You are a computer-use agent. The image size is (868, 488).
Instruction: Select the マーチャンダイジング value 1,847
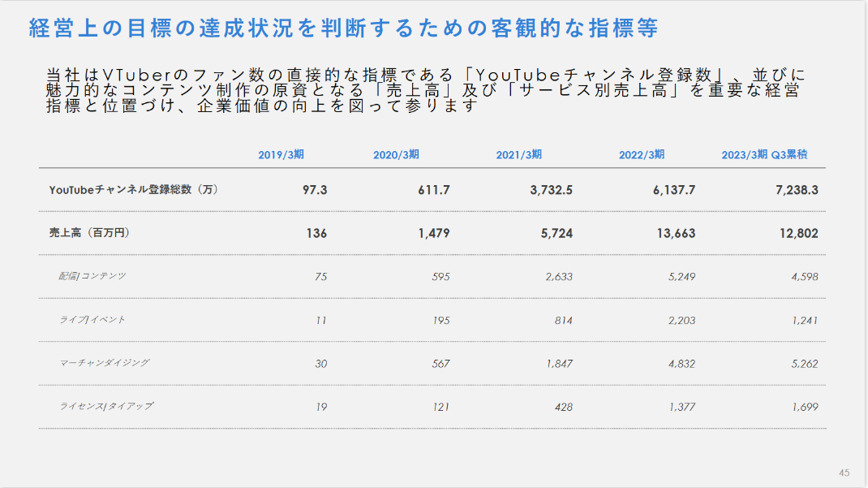pyautogui.click(x=559, y=364)
